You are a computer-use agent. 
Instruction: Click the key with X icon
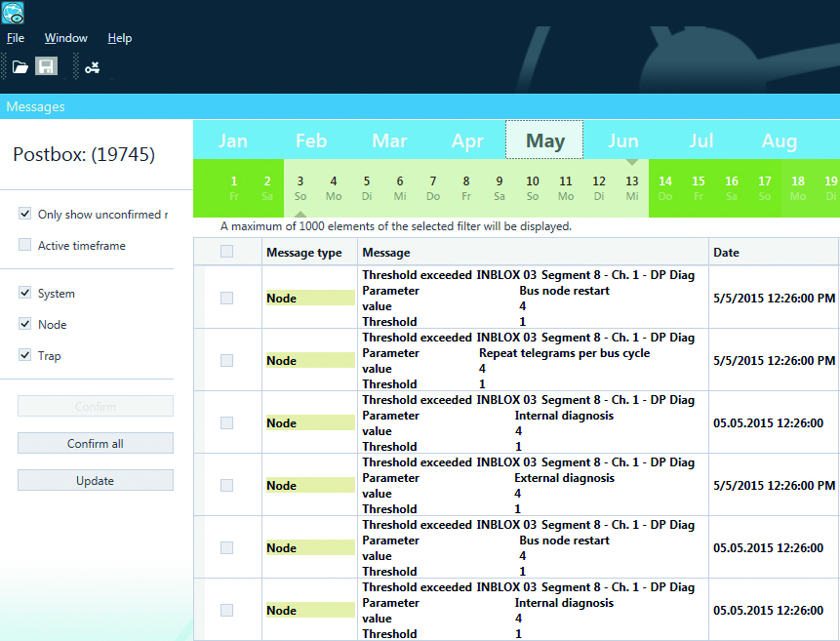click(x=92, y=67)
